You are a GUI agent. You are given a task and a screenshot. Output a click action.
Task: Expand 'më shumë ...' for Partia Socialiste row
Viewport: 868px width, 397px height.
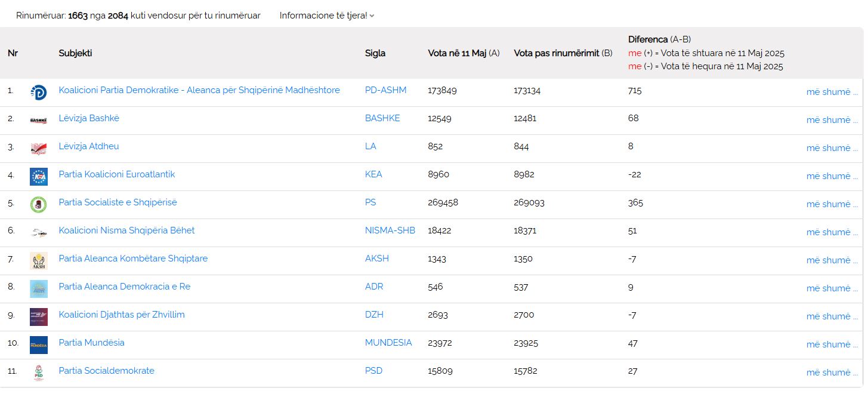[832, 204]
